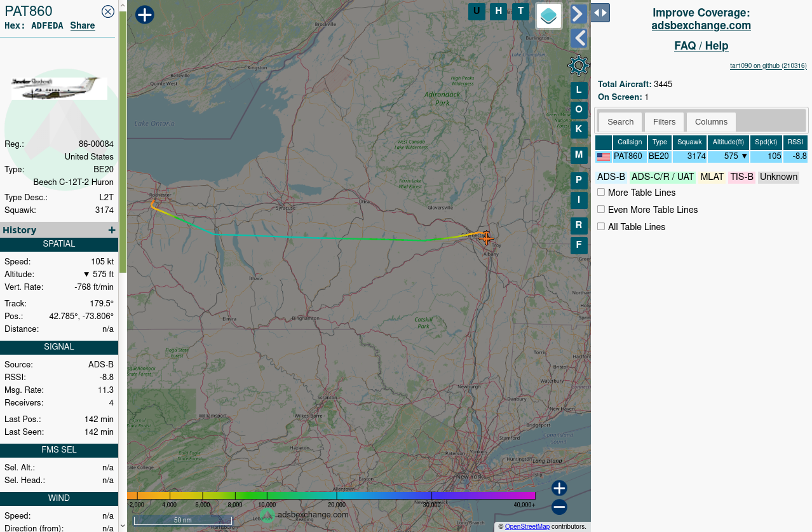Toggle the F map option button
This screenshot has width=812, height=532.
[x=579, y=245]
